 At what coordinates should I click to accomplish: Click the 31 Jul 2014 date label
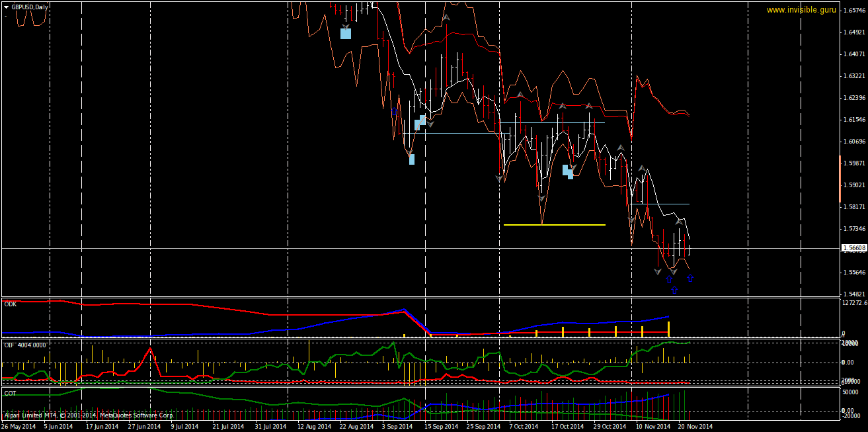(271, 427)
